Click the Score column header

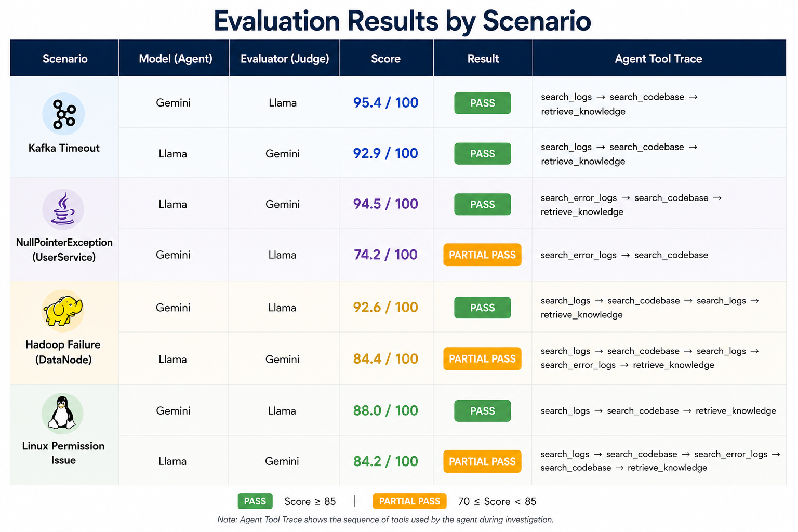(386, 59)
